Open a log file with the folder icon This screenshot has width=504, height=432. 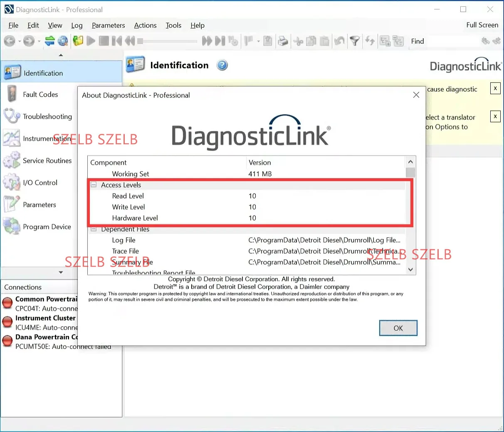pos(78,41)
